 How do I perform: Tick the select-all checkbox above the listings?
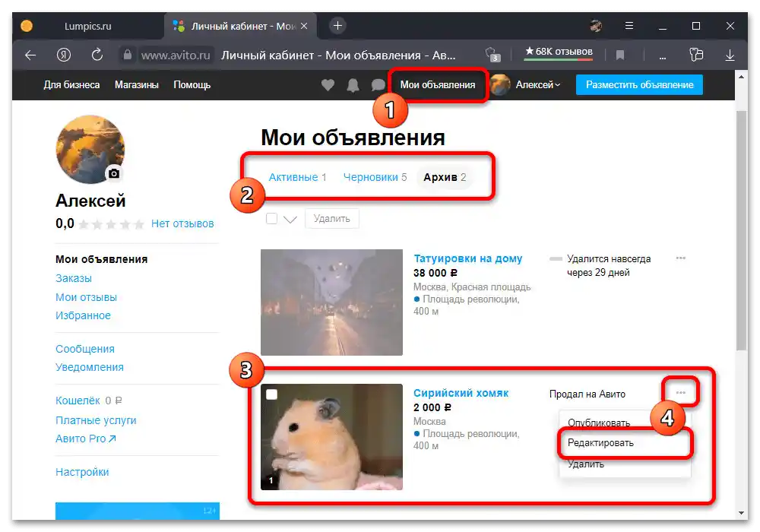point(271,219)
